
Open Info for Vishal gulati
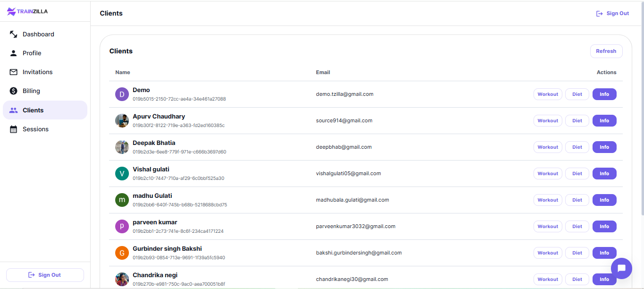(604, 173)
